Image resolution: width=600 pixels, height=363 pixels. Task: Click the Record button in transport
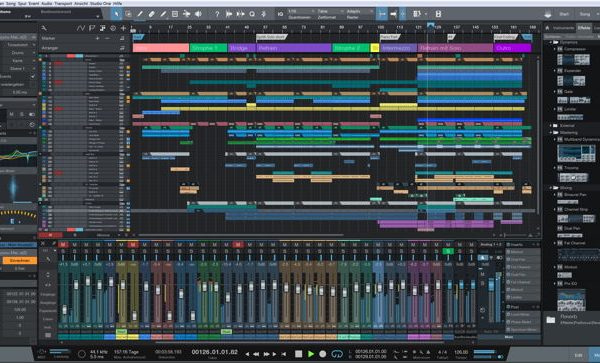point(323,354)
